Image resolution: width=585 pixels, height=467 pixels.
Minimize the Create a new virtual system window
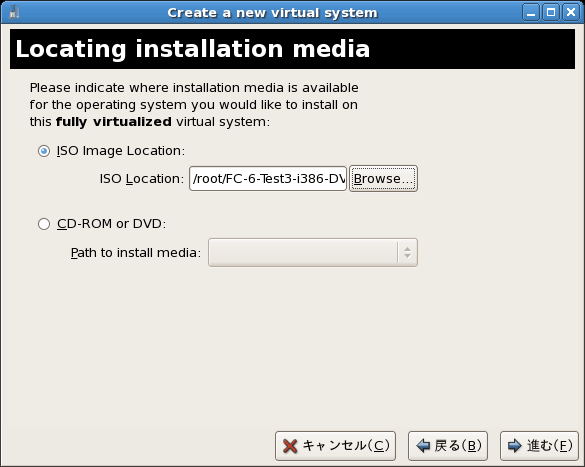tap(531, 12)
